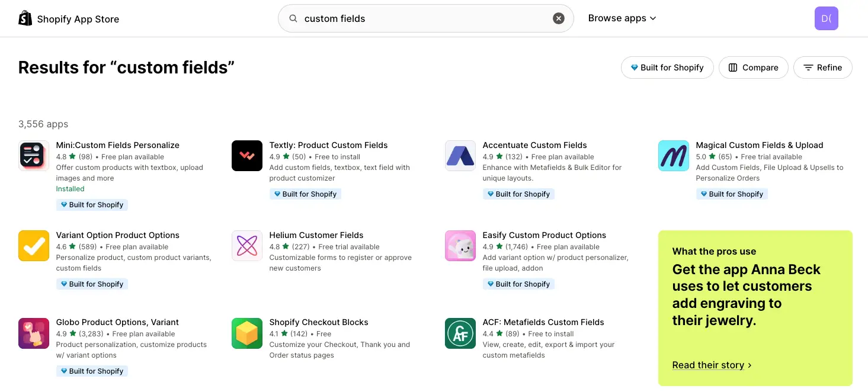The height and width of the screenshot is (392, 868).
Task: Clear the search field using the X icon
Action: (558, 18)
